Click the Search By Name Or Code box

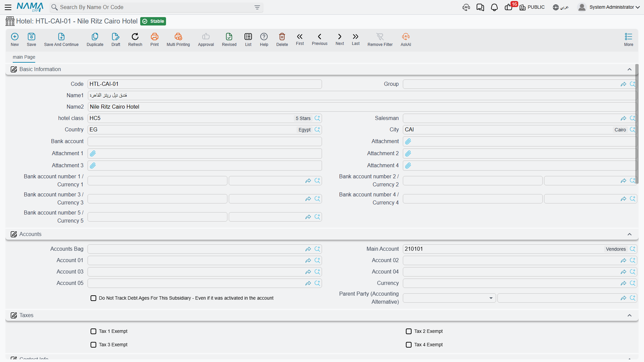(x=157, y=7)
